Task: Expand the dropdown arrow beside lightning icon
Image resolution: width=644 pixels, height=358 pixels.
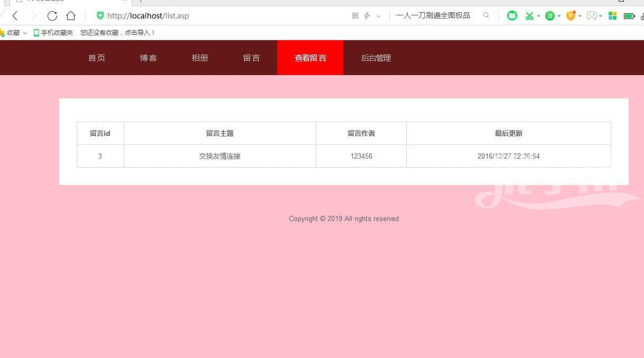Action: (378, 16)
